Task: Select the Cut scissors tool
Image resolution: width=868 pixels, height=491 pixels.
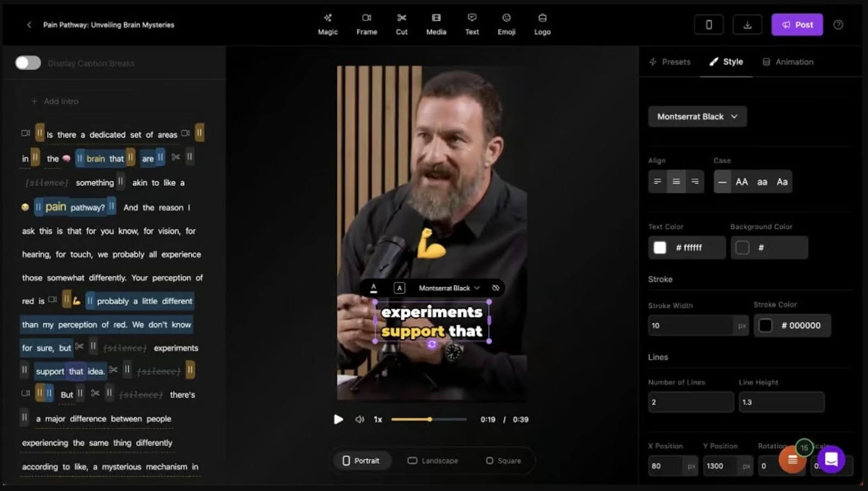Action: (x=401, y=24)
